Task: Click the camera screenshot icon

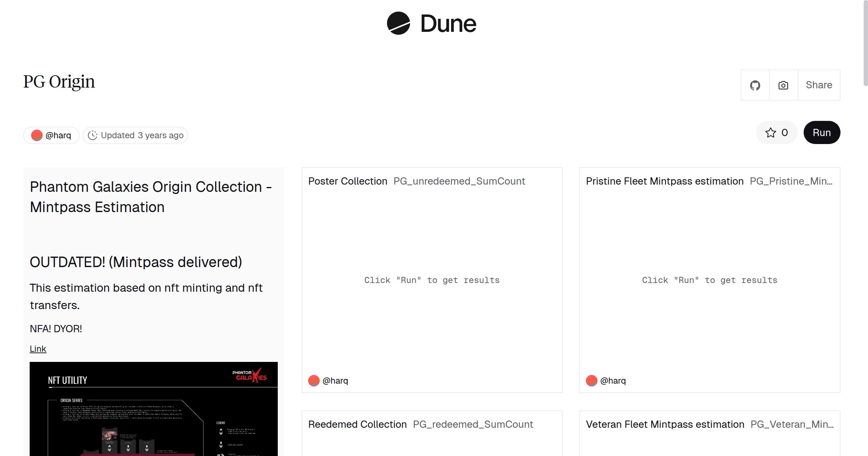Action: coord(783,85)
